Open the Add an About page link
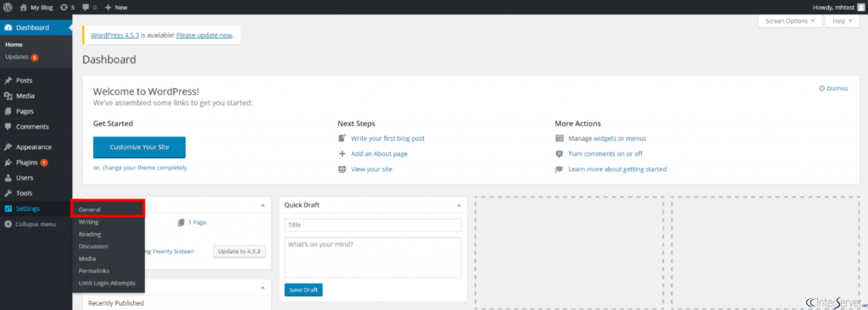Image resolution: width=868 pixels, height=310 pixels. pyautogui.click(x=379, y=154)
